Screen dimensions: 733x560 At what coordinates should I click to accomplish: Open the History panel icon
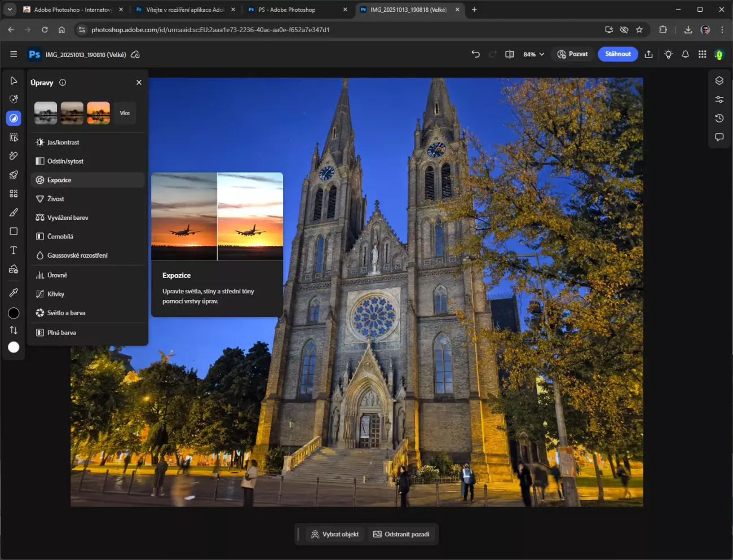719,118
